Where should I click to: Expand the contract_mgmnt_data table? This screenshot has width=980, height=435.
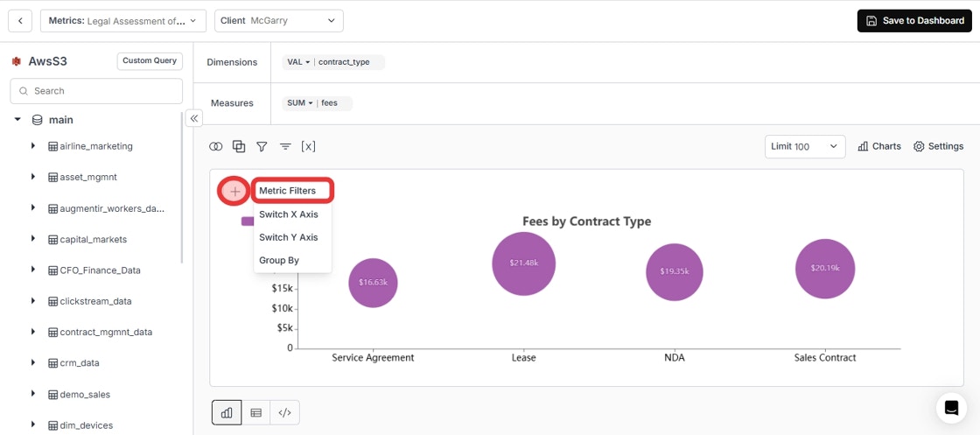click(33, 332)
